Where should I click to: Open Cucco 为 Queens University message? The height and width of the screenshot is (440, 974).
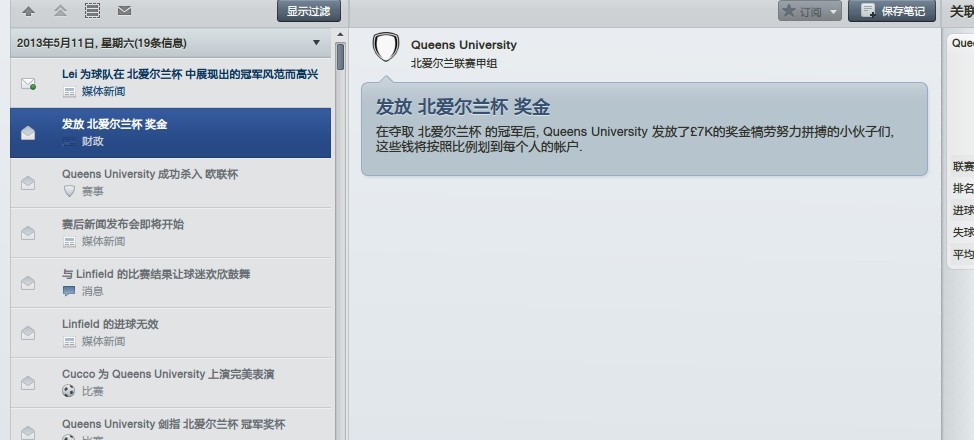coord(171,383)
